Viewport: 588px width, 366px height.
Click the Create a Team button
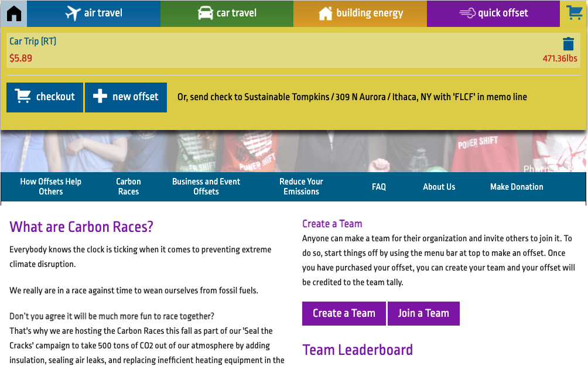(344, 313)
